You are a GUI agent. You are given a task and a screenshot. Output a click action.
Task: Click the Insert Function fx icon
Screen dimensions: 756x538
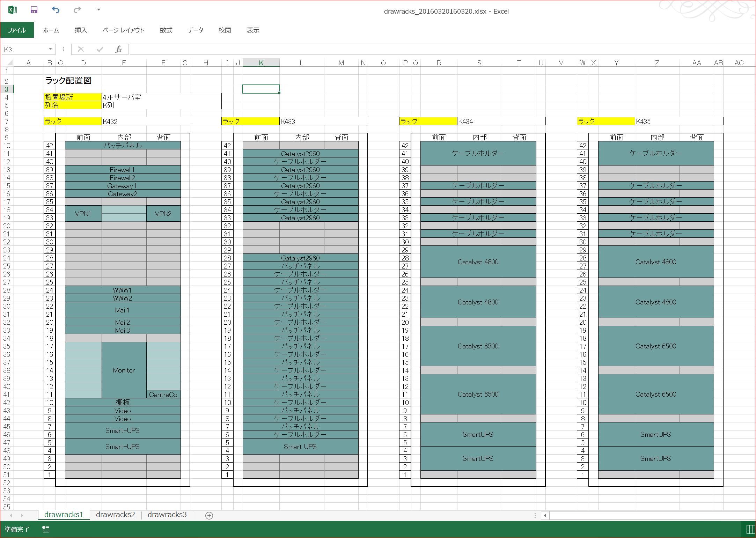(x=118, y=49)
